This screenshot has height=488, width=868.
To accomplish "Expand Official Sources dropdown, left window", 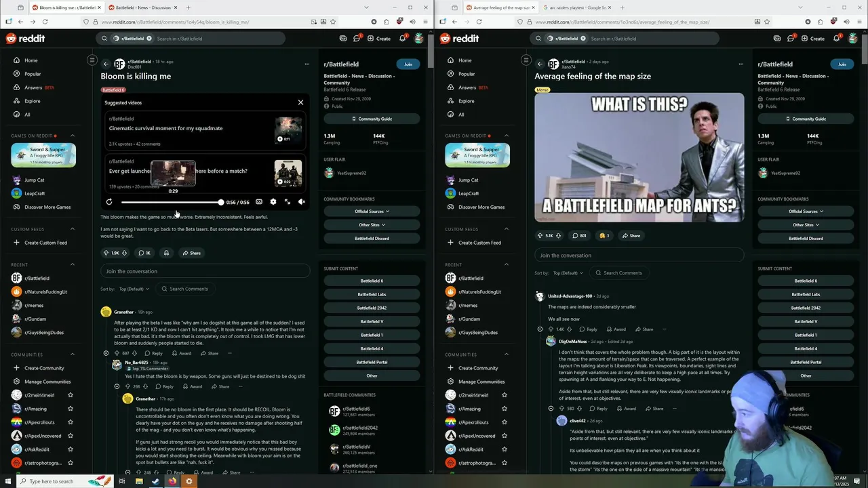I will (x=372, y=211).
